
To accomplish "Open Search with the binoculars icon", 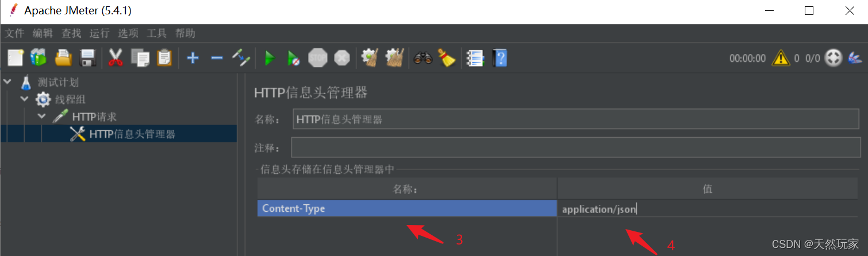I will tap(423, 57).
